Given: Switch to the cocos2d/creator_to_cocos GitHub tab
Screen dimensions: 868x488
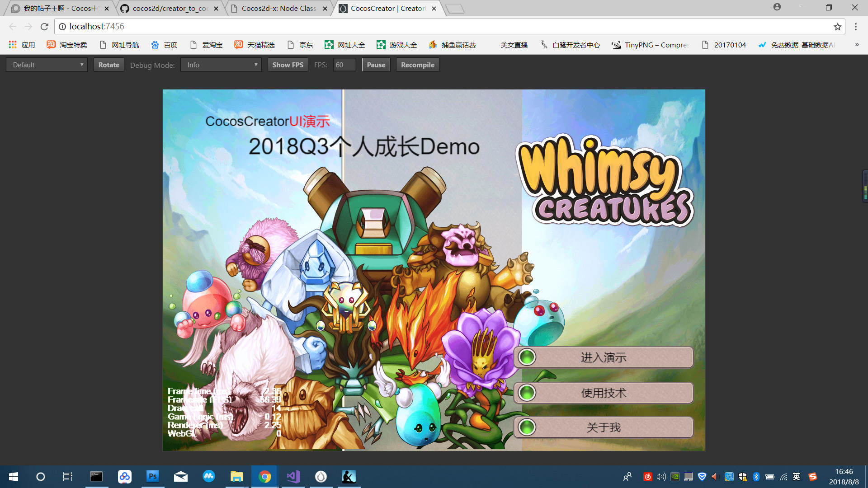Looking at the screenshot, I should [x=170, y=9].
